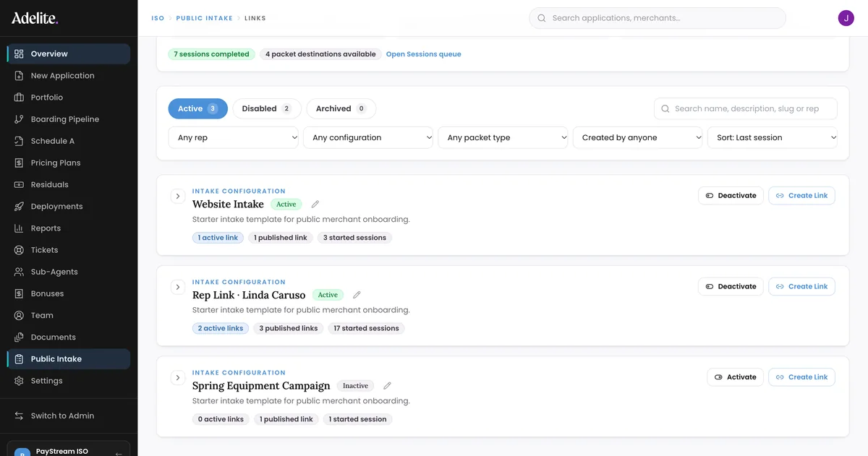Screen dimensions: 868x456
Task: Click 4 packet destinations available badge
Action: coord(320,54)
